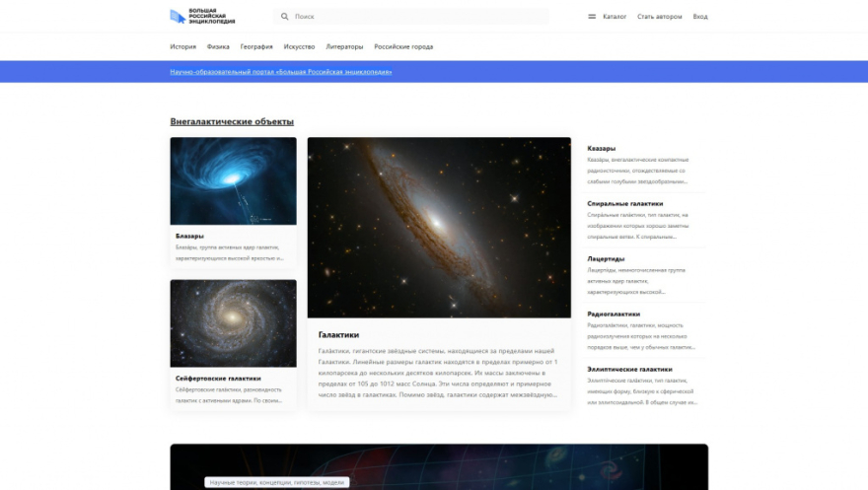This screenshot has width=868, height=490.
Task: Open the large Галактики galaxy image
Action: point(439,228)
